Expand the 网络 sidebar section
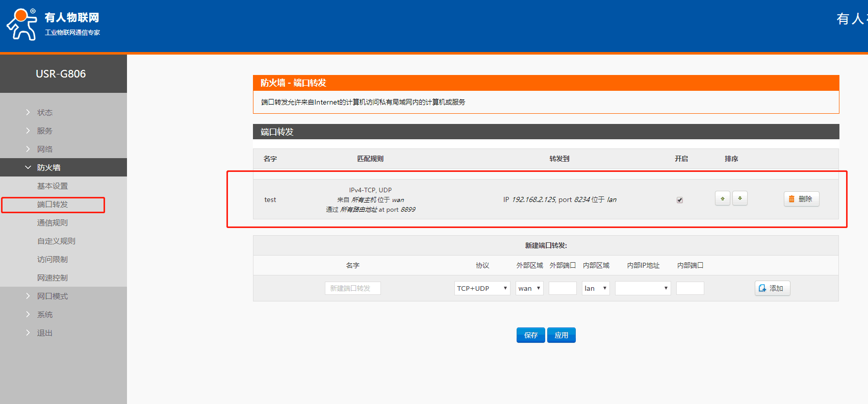The height and width of the screenshot is (404, 868). [x=45, y=149]
